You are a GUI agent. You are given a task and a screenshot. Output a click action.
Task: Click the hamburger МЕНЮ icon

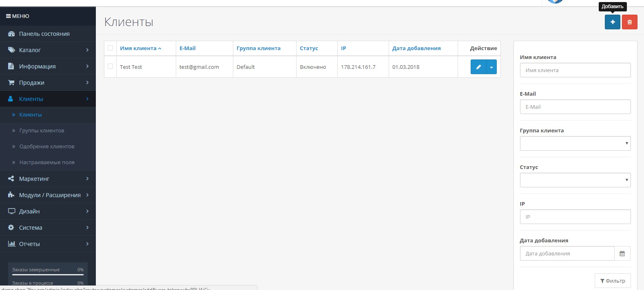point(8,16)
